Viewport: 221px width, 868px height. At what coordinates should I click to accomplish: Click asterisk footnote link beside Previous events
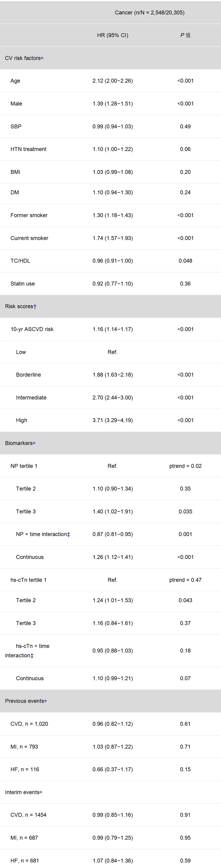click(x=45, y=701)
